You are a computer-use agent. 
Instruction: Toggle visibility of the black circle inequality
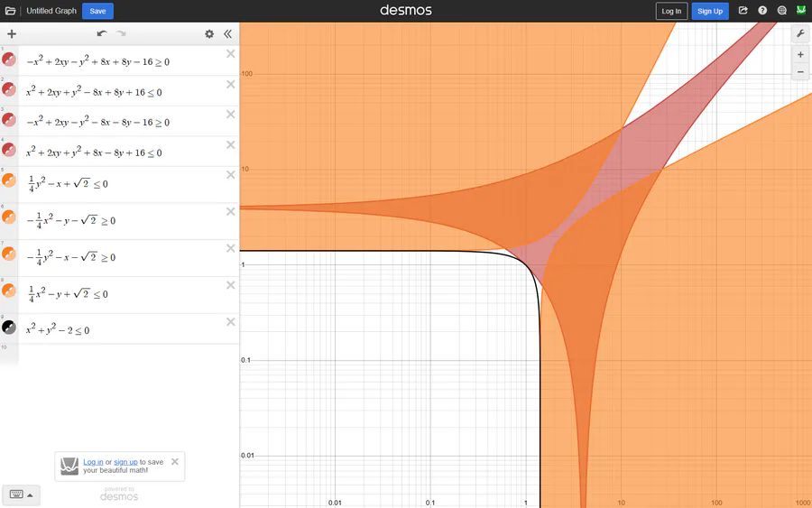[x=9, y=328]
